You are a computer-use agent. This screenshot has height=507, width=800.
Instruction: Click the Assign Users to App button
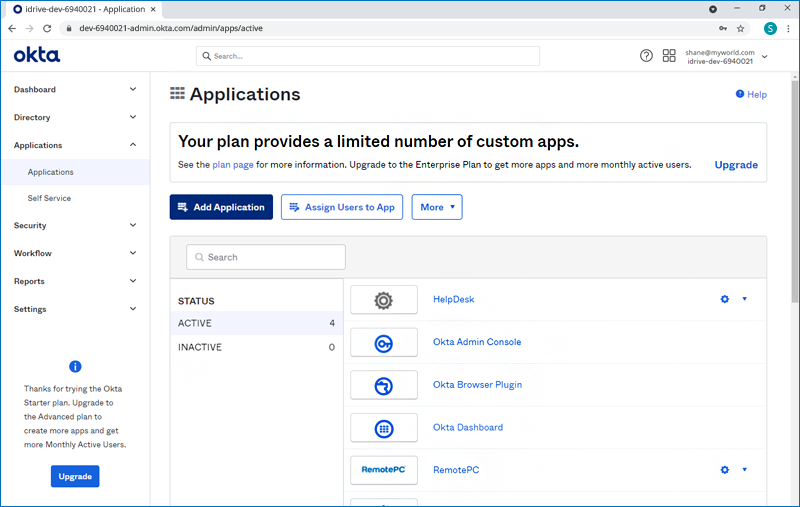click(342, 207)
